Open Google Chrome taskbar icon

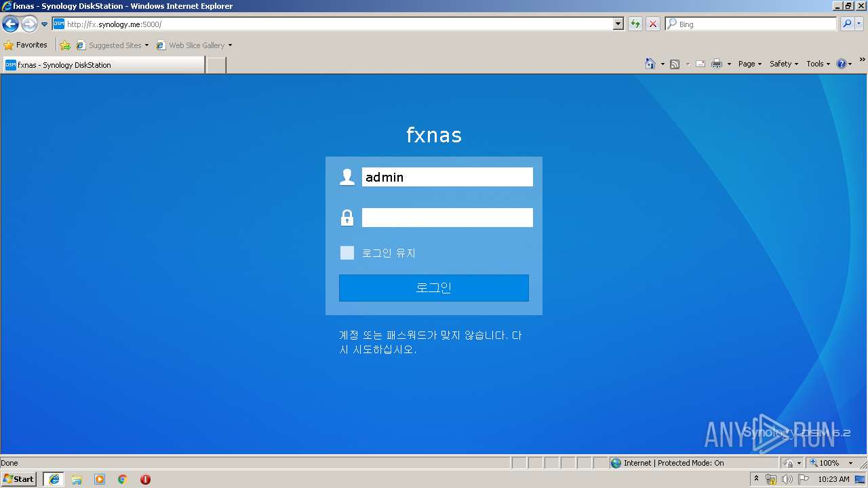[123, 479]
